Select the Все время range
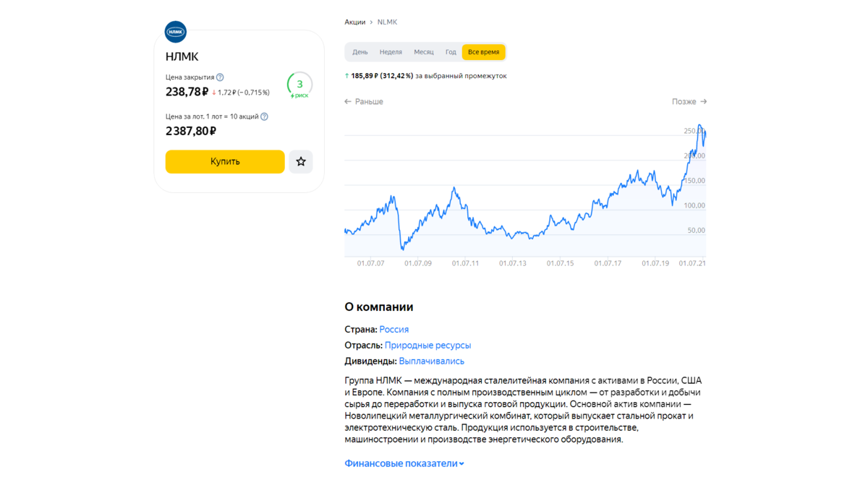Viewport: 868px width, 488px height. click(483, 52)
